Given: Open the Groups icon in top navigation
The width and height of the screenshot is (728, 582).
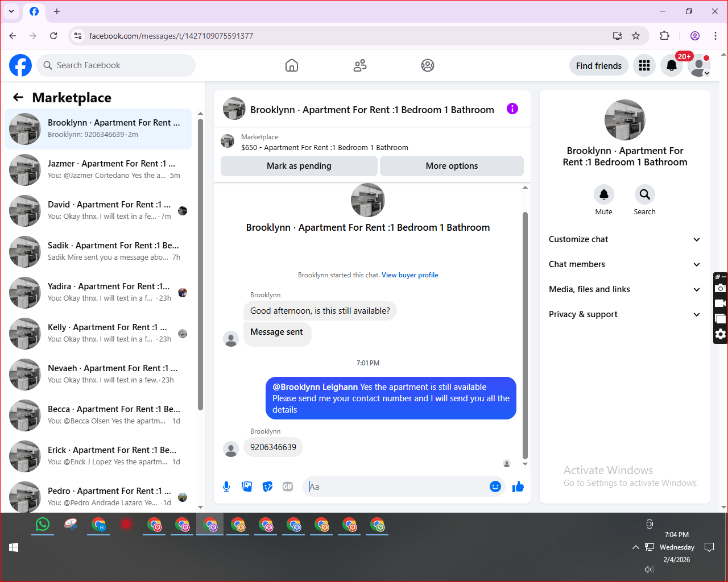Looking at the screenshot, I should pyautogui.click(x=428, y=65).
